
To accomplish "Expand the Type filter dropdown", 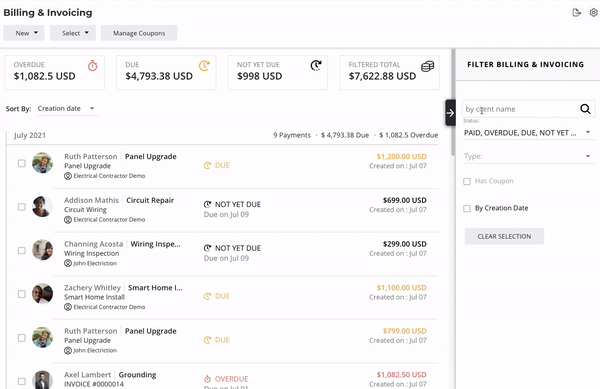I will click(x=528, y=156).
